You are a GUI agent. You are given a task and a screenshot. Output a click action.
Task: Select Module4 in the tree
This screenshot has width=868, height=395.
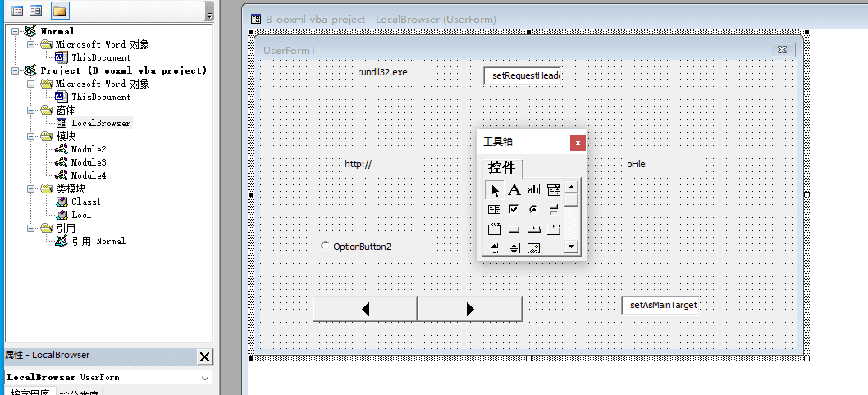coord(89,176)
